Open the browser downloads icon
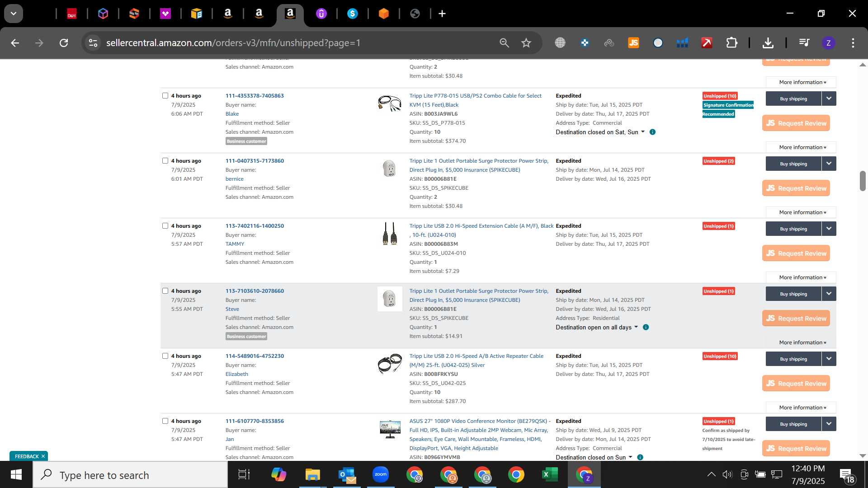Image resolution: width=868 pixels, height=488 pixels. pyautogui.click(x=768, y=43)
